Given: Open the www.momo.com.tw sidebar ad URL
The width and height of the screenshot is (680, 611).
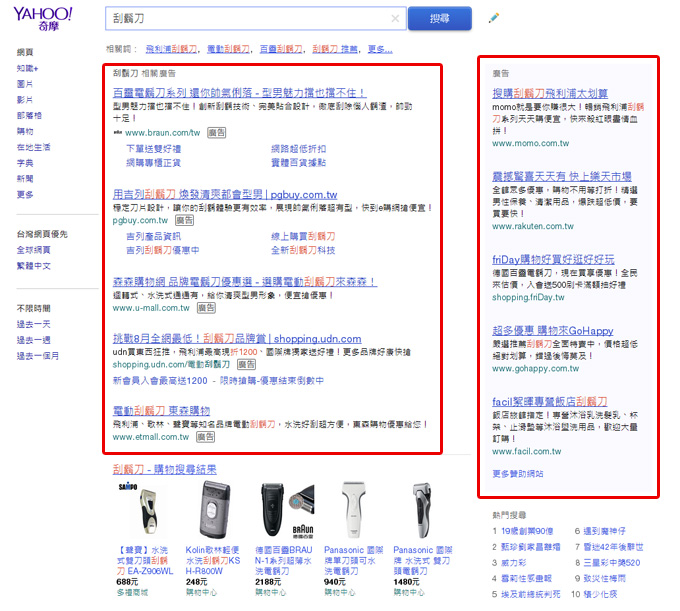Looking at the screenshot, I should [x=530, y=144].
